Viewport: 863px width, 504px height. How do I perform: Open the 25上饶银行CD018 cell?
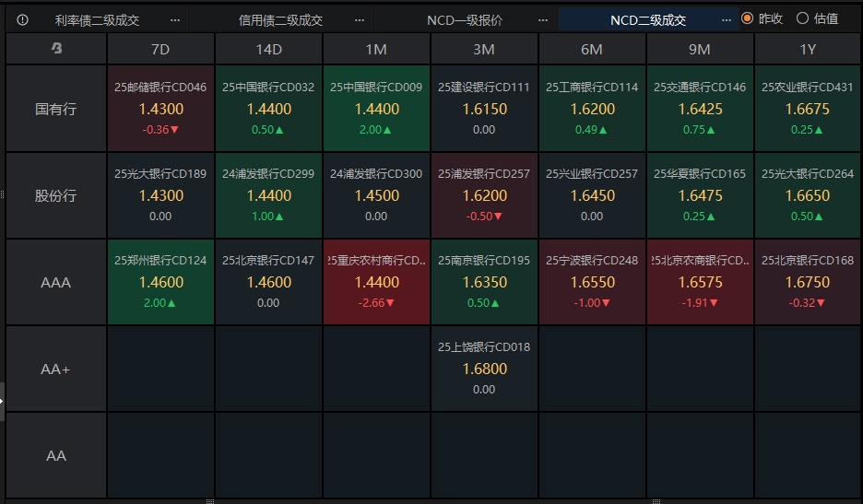(x=484, y=369)
